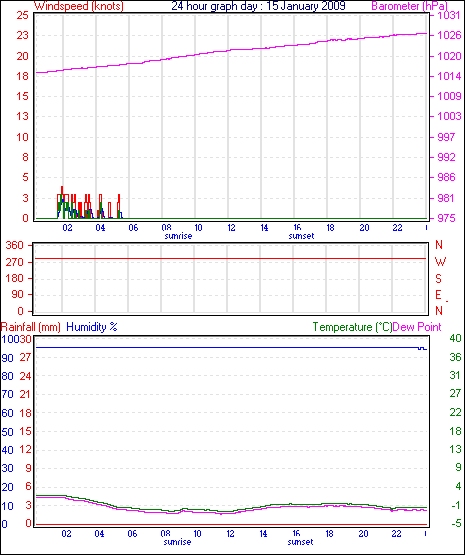
Task: Click the Dew Point legend label
Action: [x=417, y=327]
